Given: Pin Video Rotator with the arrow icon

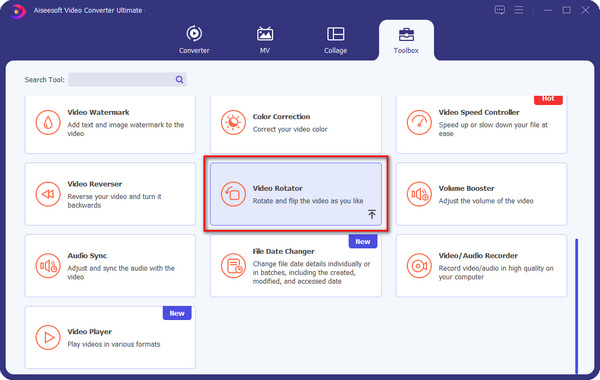Looking at the screenshot, I should point(372,214).
